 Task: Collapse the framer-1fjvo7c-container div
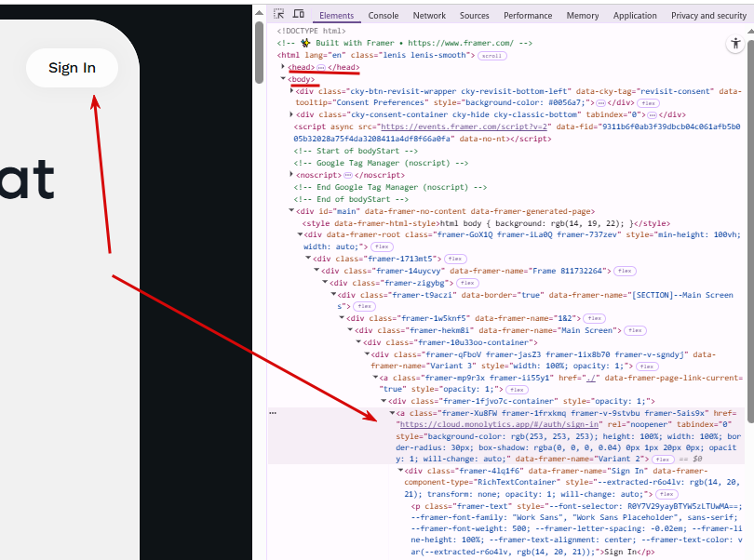384,400
